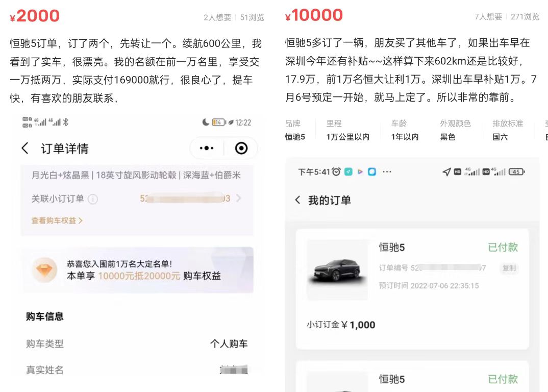548x392 pixels.
Task: Tap 小订订金 ¥1,000 amount
Action: pyautogui.click(x=341, y=325)
